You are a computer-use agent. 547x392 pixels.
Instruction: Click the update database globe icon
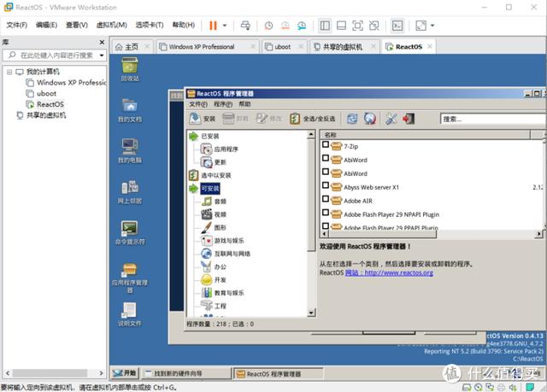point(370,119)
